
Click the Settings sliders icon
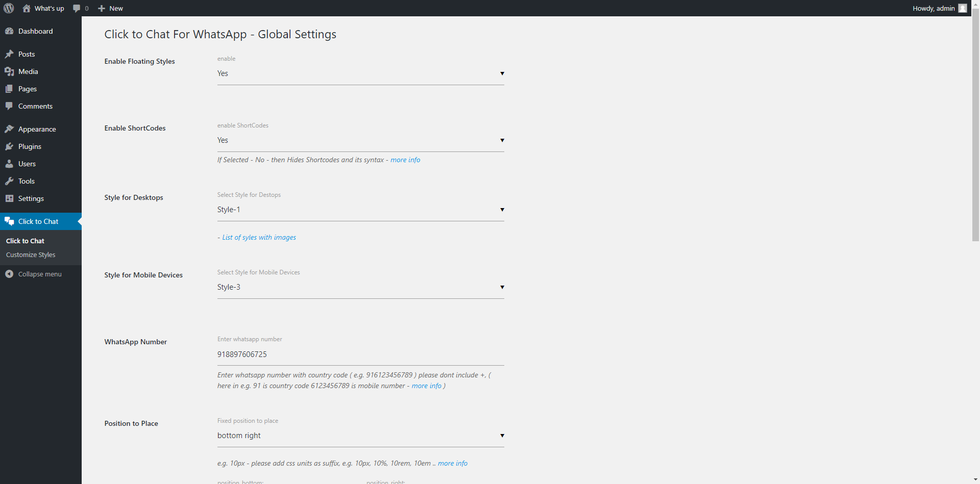pyautogui.click(x=9, y=198)
